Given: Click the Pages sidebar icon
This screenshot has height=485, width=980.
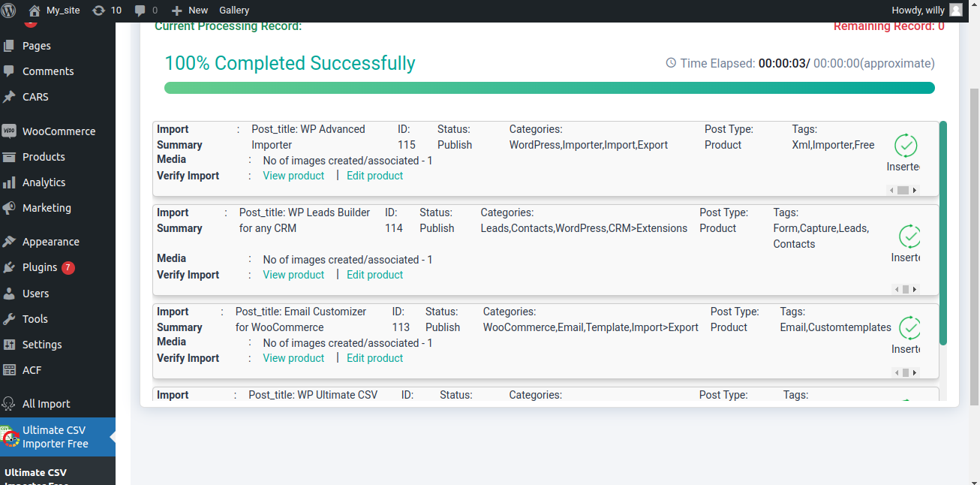Looking at the screenshot, I should [x=9, y=46].
